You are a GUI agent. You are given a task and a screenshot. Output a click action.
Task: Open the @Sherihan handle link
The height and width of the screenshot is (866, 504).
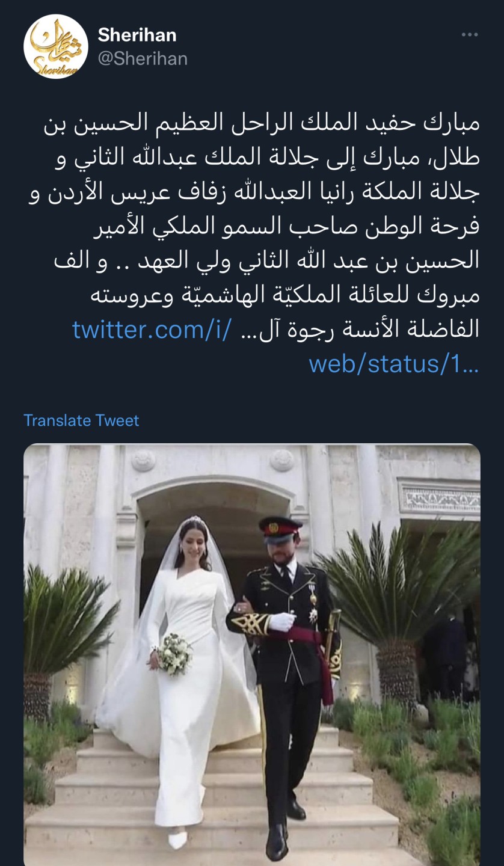[x=143, y=59]
